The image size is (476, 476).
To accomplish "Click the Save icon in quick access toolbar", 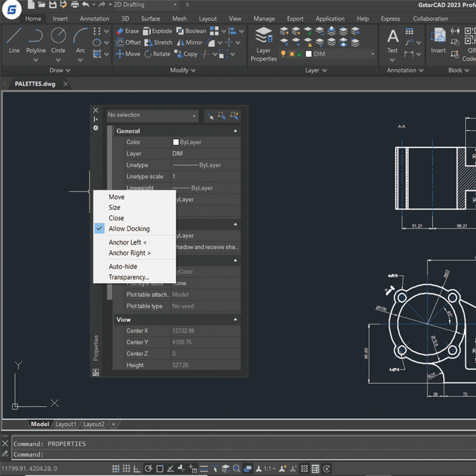I will (53, 5).
